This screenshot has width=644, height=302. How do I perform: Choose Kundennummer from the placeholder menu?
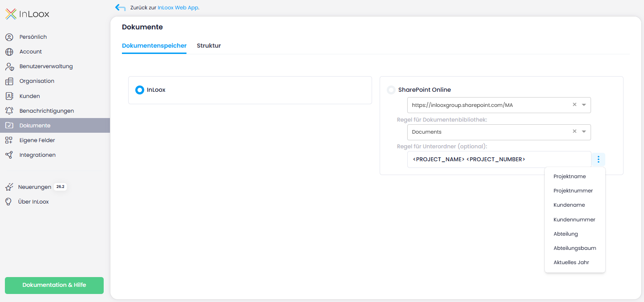click(x=575, y=220)
